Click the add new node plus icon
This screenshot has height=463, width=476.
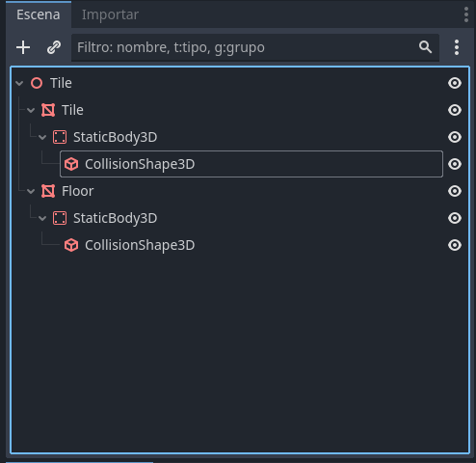point(23,47)
